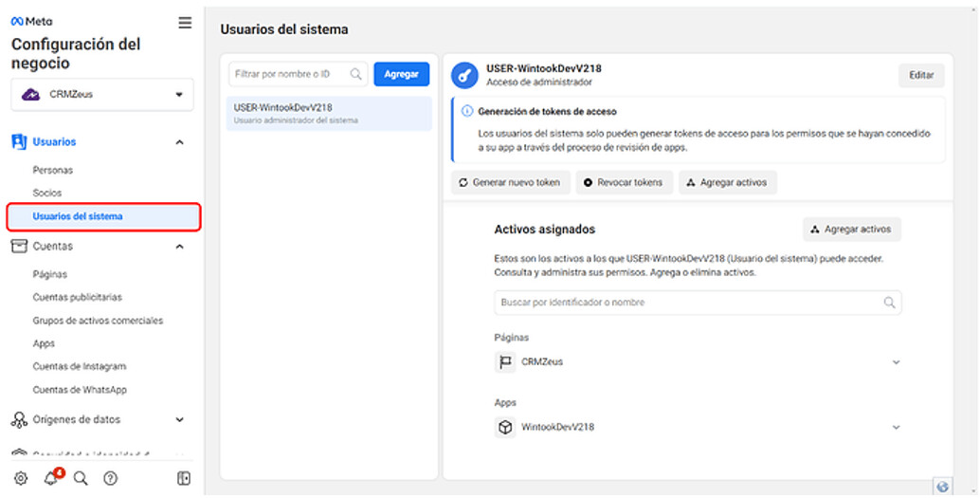This screenshot has width=980, height=498.
Task: Expand the WintookDevV218 app asset row
Action: point(896,428)
